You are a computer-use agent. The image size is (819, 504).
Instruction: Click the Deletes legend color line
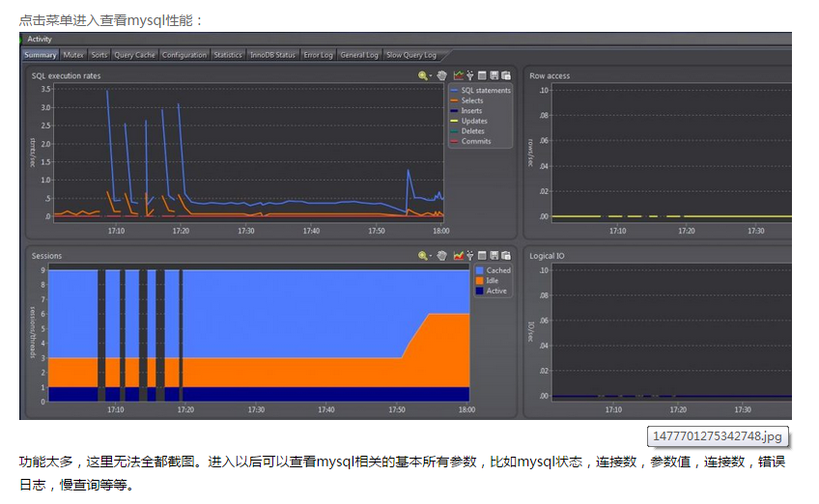454,131
